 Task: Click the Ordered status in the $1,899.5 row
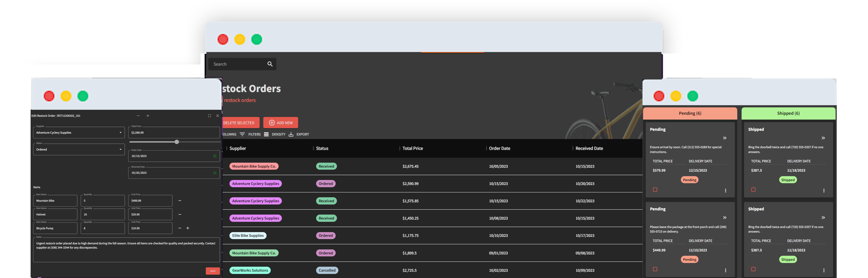[325, 253]
